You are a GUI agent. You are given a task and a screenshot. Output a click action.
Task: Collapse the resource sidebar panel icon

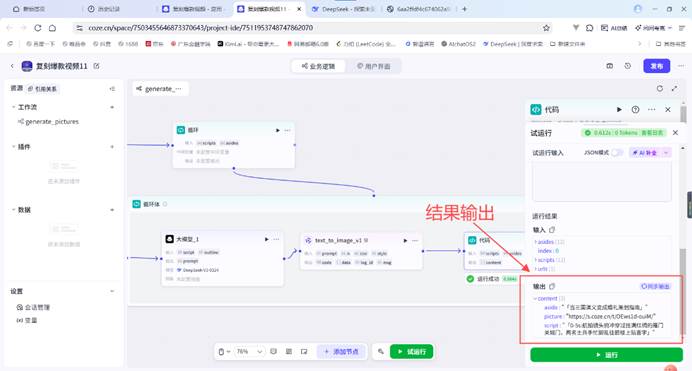pos(112,89)
